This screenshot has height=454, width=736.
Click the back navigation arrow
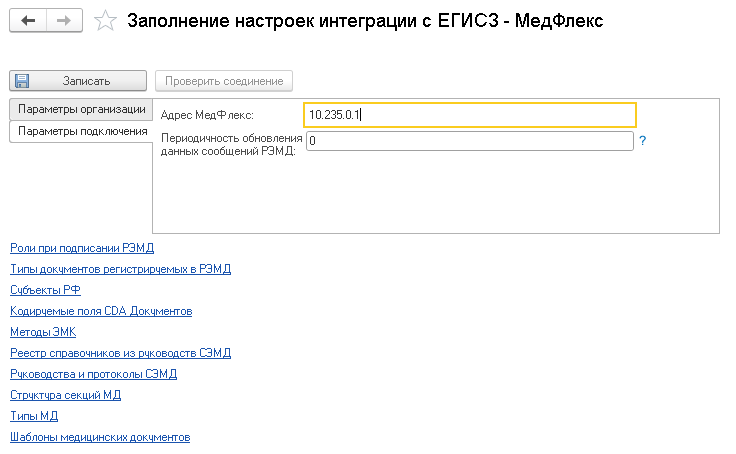click(28, 20)
